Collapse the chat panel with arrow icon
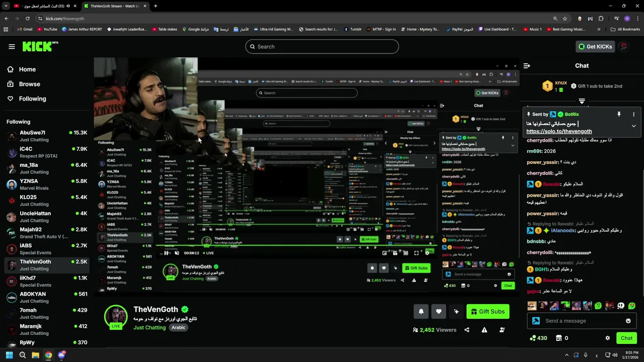644x362 pixels. [x=527, y=66]
